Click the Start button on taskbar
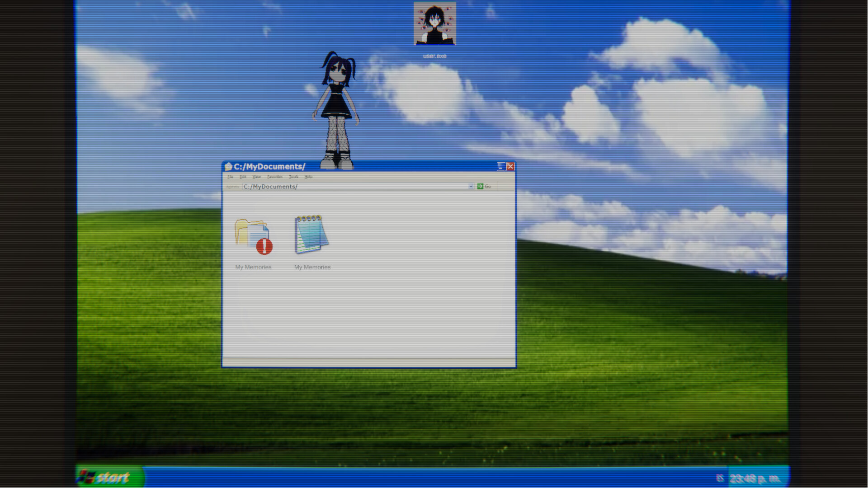 [x=110, y=477]
